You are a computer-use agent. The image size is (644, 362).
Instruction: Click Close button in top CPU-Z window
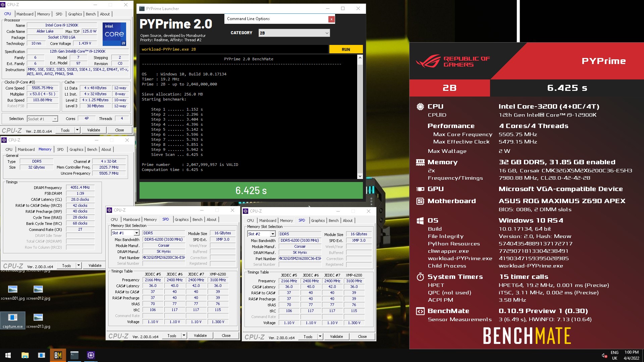(x=119, y=130)
